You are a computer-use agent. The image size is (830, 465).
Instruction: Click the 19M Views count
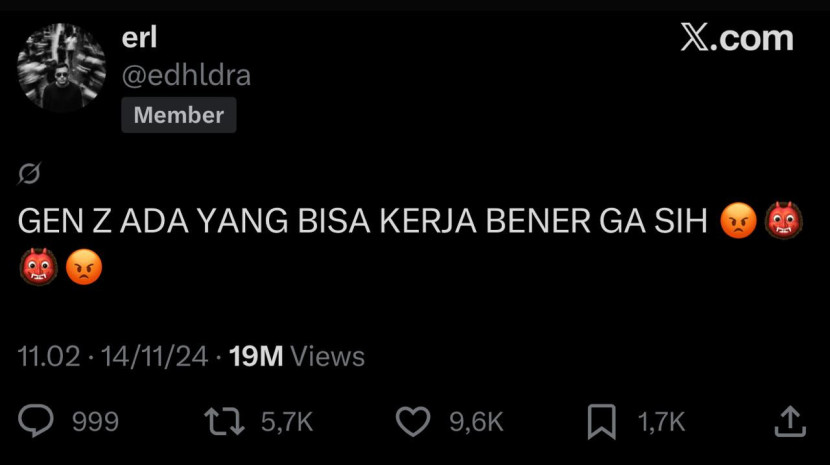pos(297,356)
